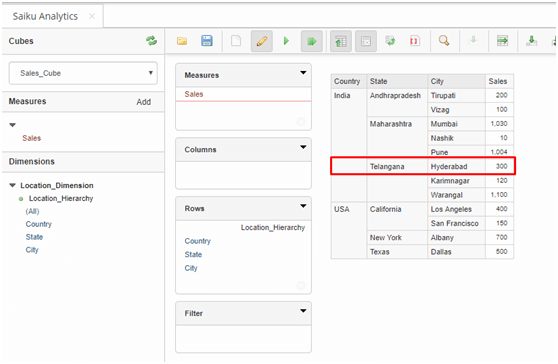Click the City column header
Screen dimensions: 558x364
point(457,81)
